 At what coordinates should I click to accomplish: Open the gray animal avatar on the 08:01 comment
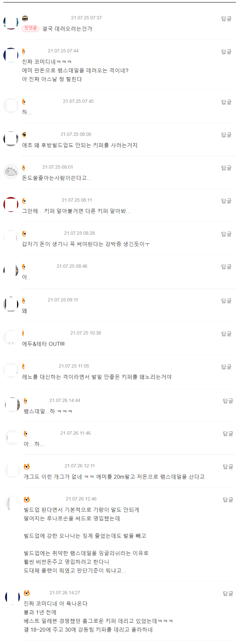[11, 172]
